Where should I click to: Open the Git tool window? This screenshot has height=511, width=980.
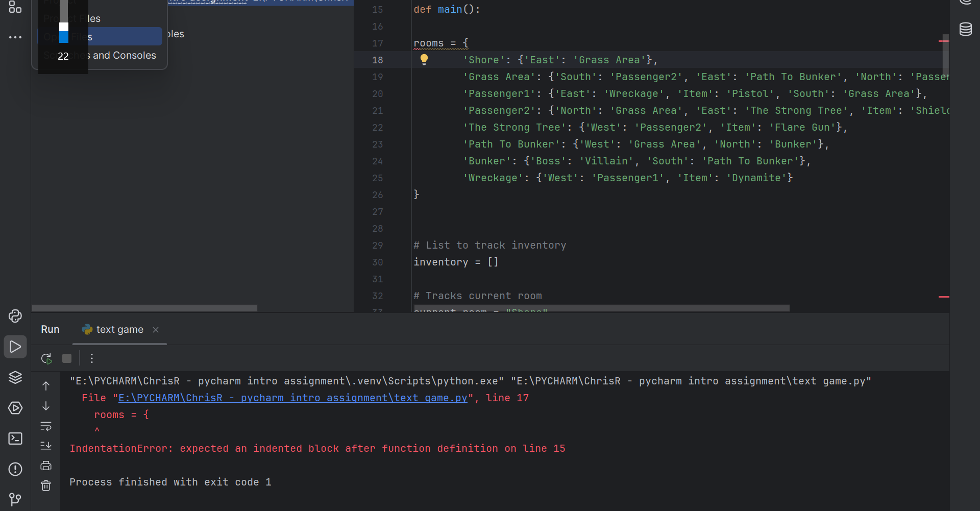pyautogui.click(x=15, y=499)
